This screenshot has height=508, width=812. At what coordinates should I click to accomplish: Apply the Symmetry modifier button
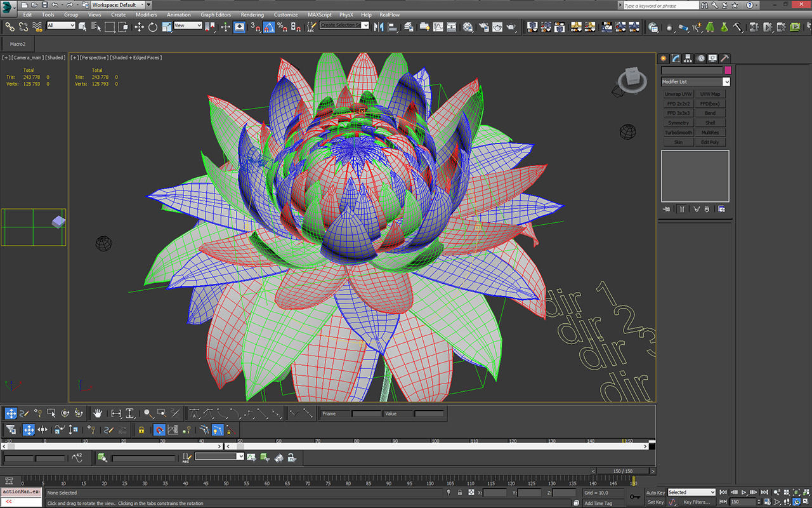pyautogui.click(x=678, y=123)
